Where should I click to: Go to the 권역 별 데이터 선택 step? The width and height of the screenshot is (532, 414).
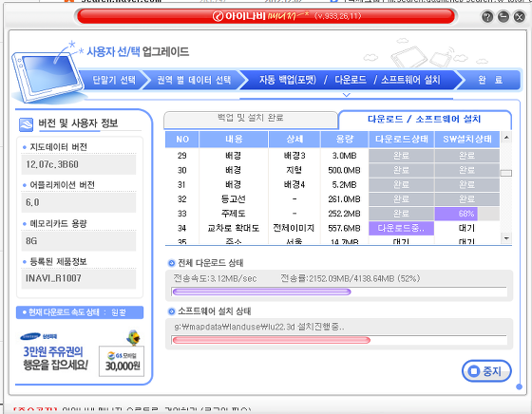point(194,80)
